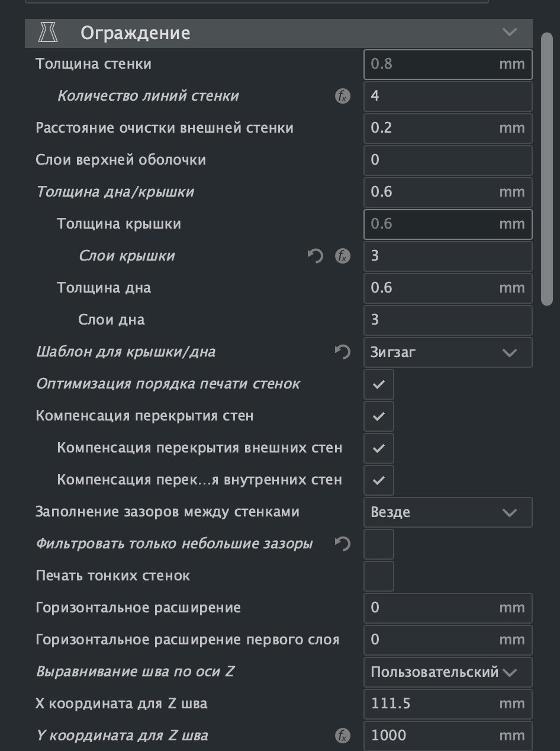The image size is (560, 751).
Task: Reset the Слои крышки value with revert arrow
Action: (x=316, y=256)
